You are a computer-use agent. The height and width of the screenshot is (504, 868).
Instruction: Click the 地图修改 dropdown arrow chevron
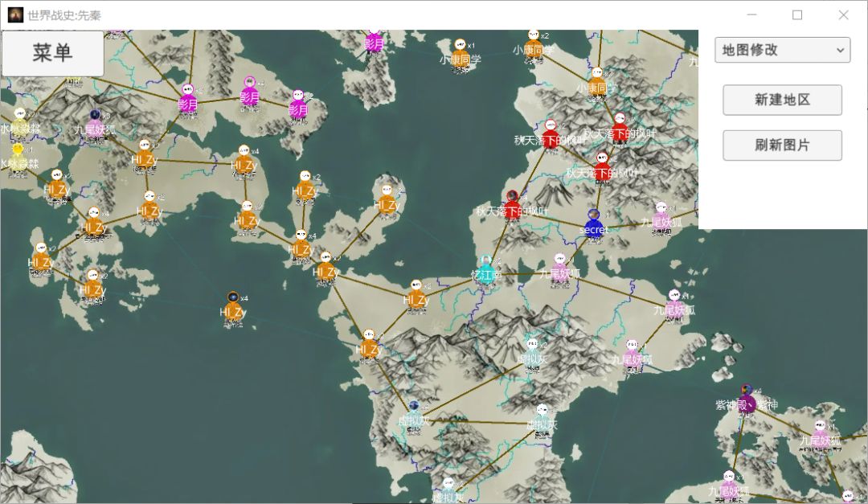click(840, 51)
